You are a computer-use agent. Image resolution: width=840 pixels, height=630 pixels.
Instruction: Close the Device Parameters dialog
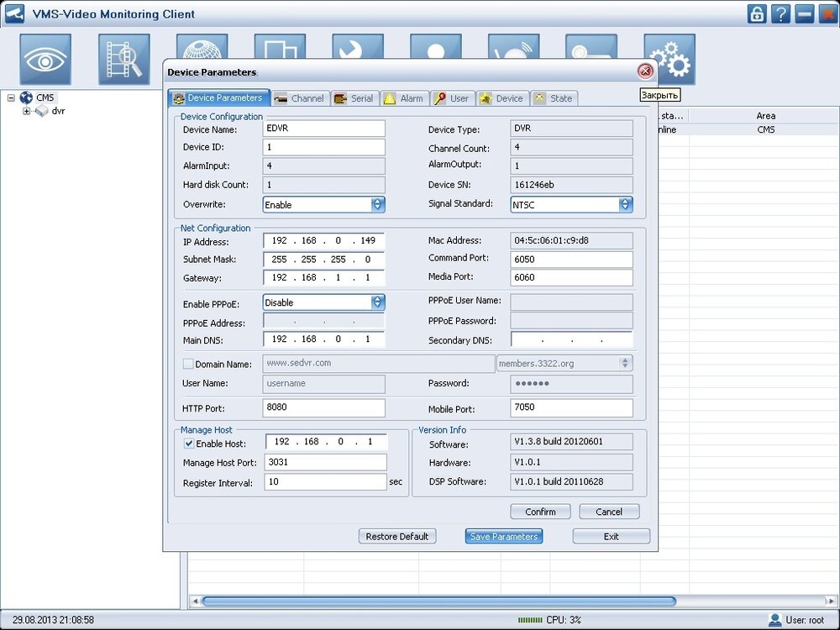645,71
